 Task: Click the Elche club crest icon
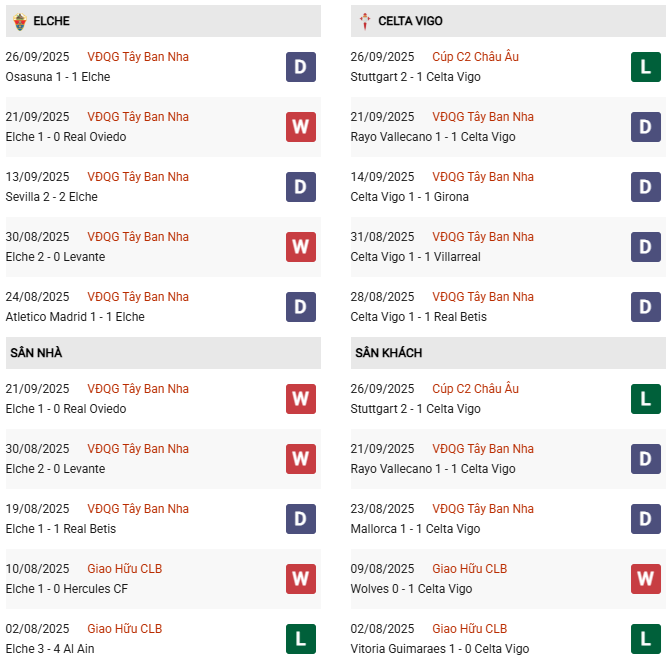click(x=20, y=21)
